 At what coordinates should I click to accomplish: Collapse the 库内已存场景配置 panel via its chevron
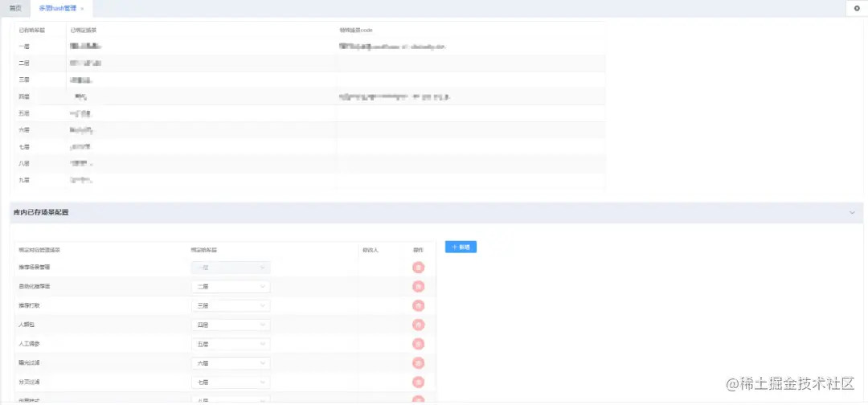pyautogui.click(x=852, y=213)
